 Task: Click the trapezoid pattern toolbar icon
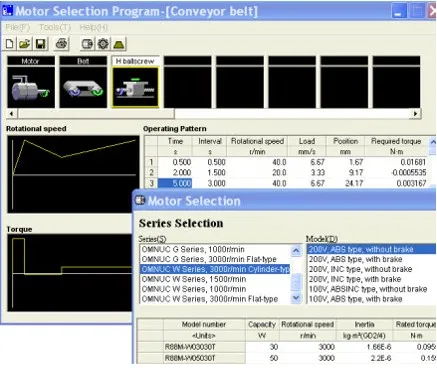click(119, 44)
